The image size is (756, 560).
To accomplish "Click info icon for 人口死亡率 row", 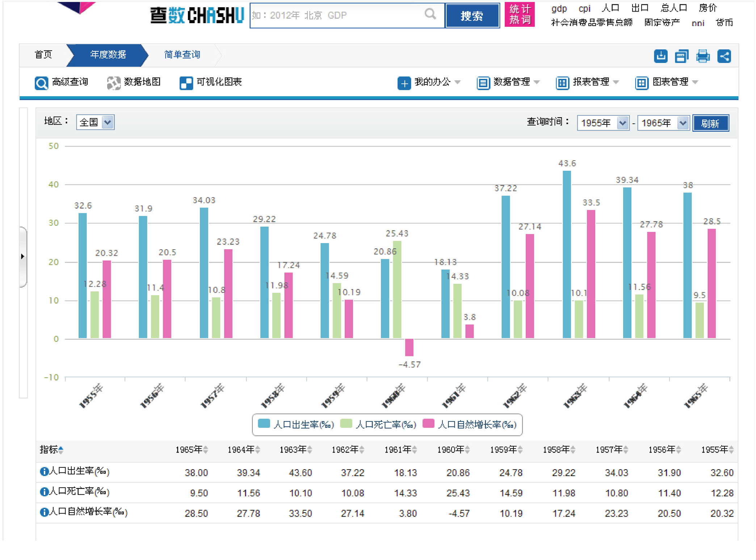I will pyautogui.click(x=44, y=492).
